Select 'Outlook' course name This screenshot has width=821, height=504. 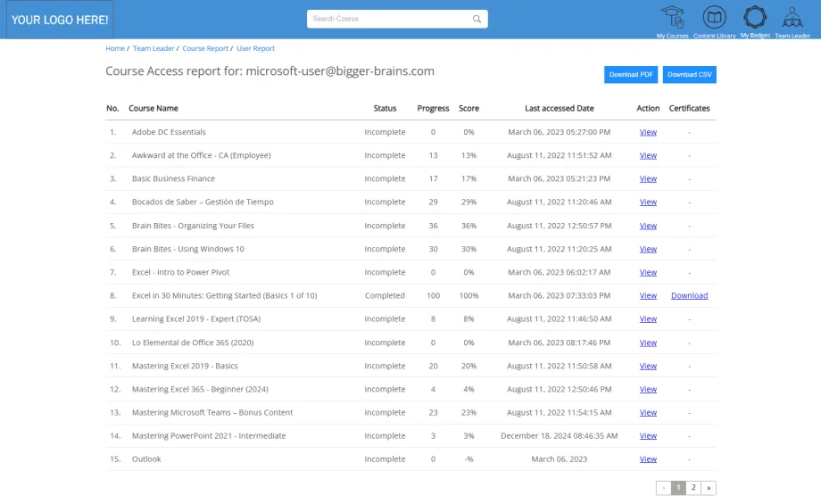(x=146, y=459)
